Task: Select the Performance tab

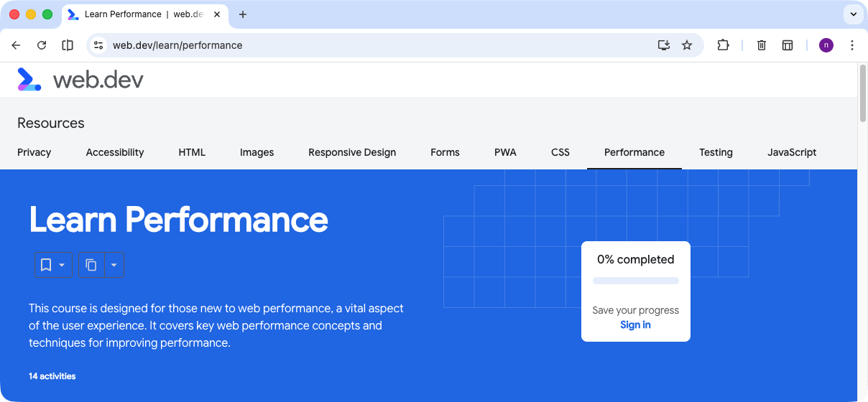Action: point(634,152)
